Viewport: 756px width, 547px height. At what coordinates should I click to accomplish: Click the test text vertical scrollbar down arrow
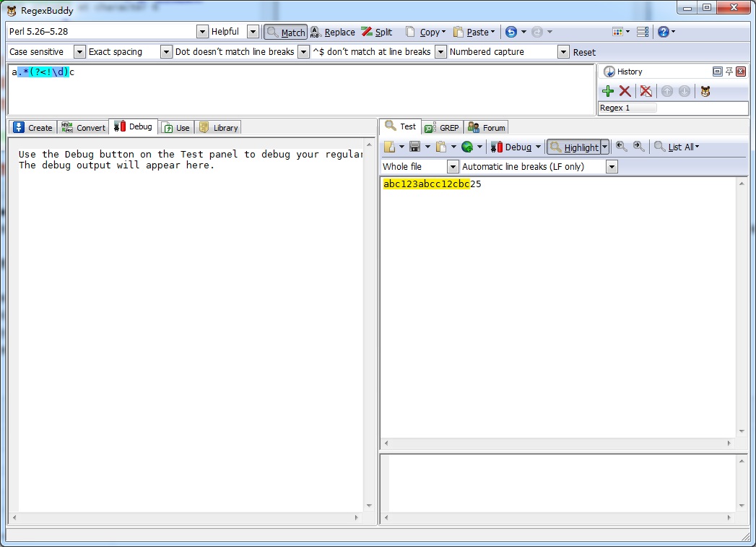pyautogui.click(x=742, y=431)
